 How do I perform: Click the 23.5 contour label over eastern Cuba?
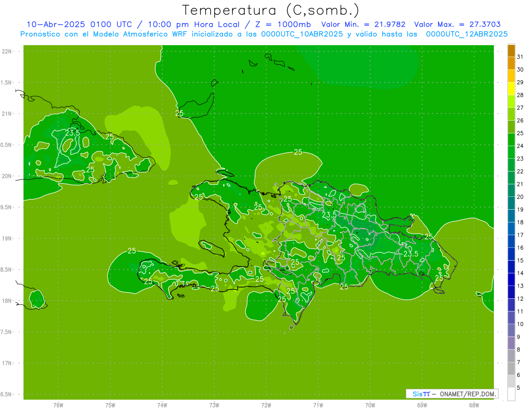coord(72,133)
